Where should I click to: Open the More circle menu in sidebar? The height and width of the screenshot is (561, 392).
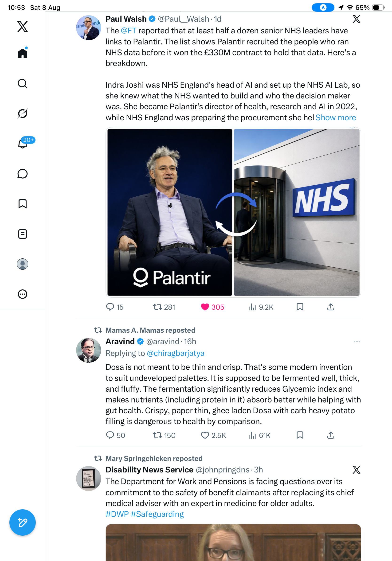click(23, 294)
